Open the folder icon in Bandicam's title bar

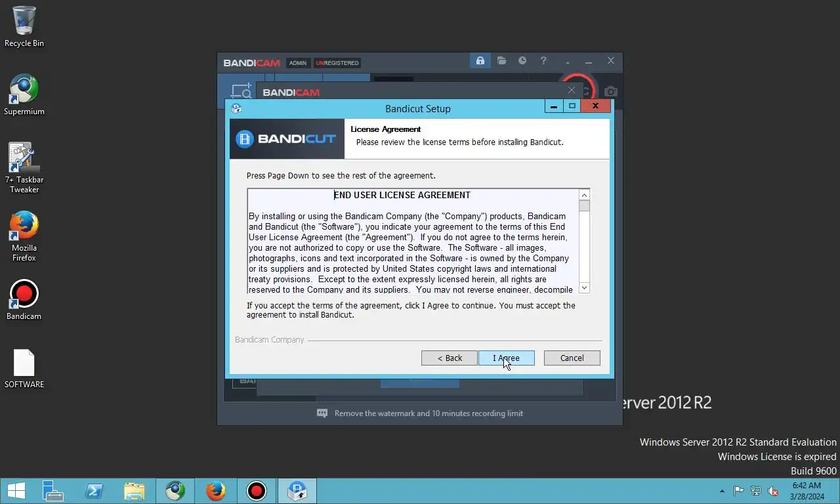point(501,61)
